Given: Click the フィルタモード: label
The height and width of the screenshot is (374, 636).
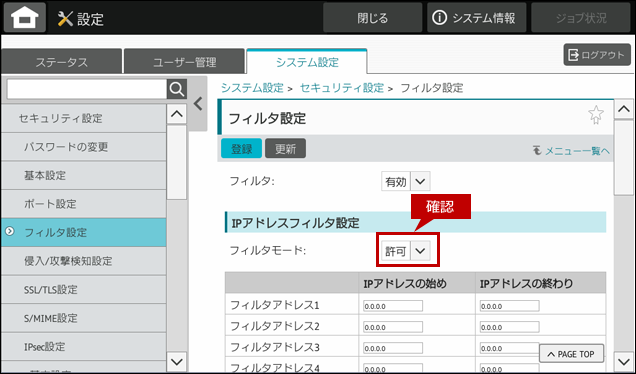Looking at the screenshot, I should (268, 250).
